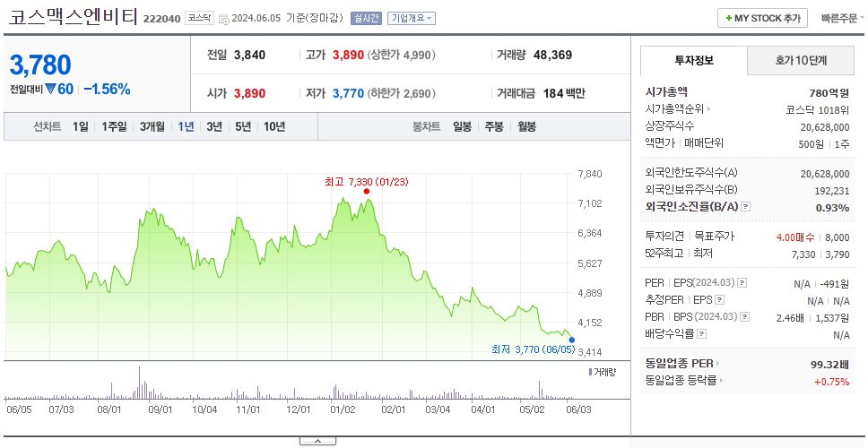Switch to the 주봉 candle chart
This screenshot has width=868, height=448.
pos(494,126)
